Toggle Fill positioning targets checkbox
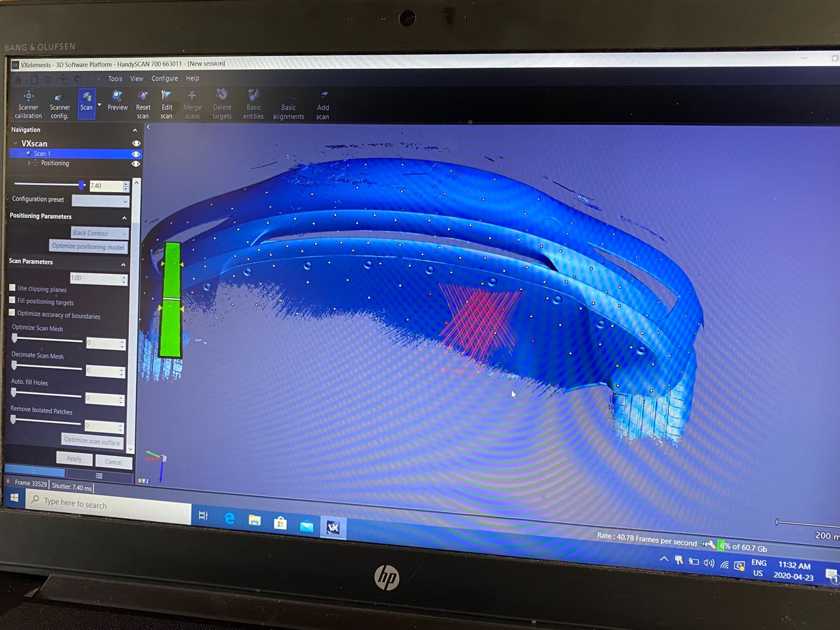Image resolution: width=840 pixels, height=630 pixels. point(12,300)
